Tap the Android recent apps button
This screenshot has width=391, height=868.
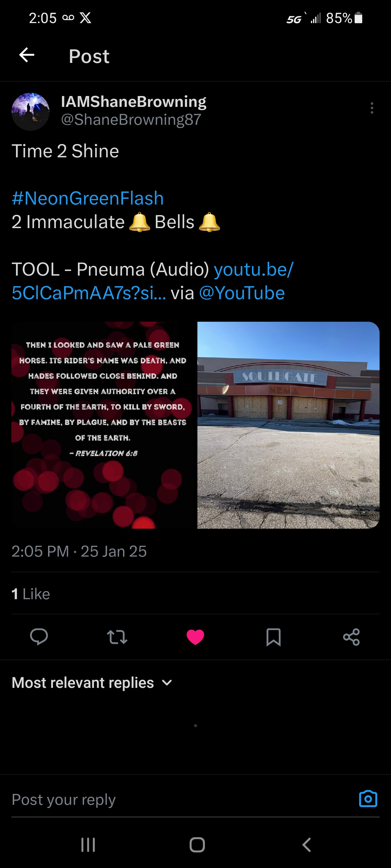[88, 845]
